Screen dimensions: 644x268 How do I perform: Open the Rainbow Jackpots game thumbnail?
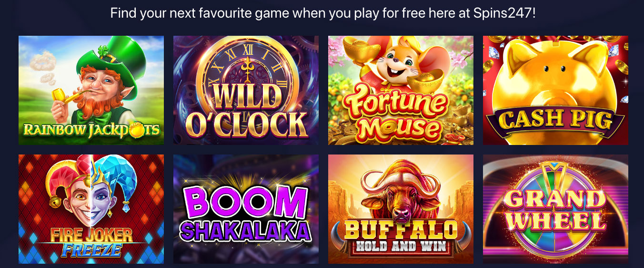point(91,90)
